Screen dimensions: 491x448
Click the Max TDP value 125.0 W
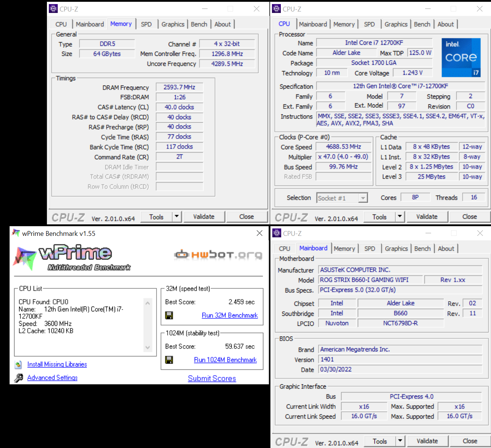tap(420, 53)
